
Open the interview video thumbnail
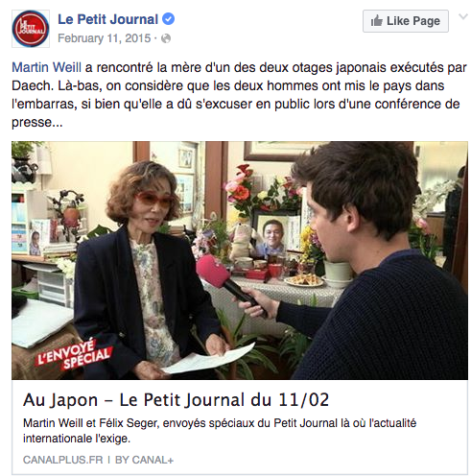[240, 260]
